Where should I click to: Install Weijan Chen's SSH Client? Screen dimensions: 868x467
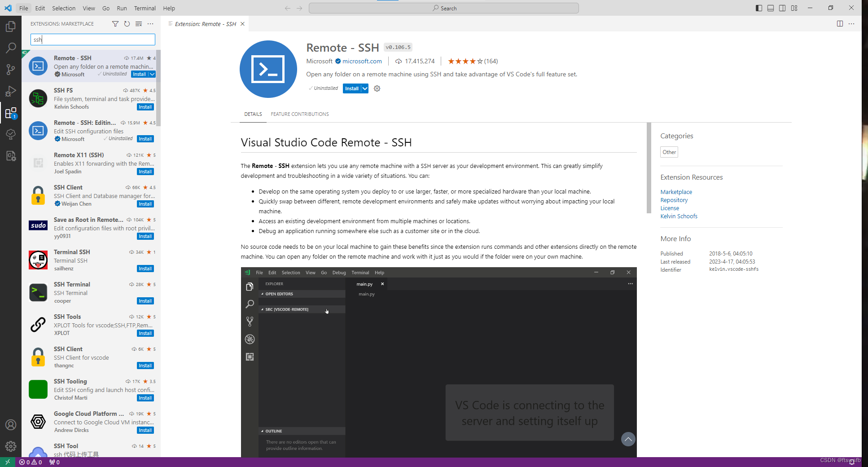tap(145, 204)
